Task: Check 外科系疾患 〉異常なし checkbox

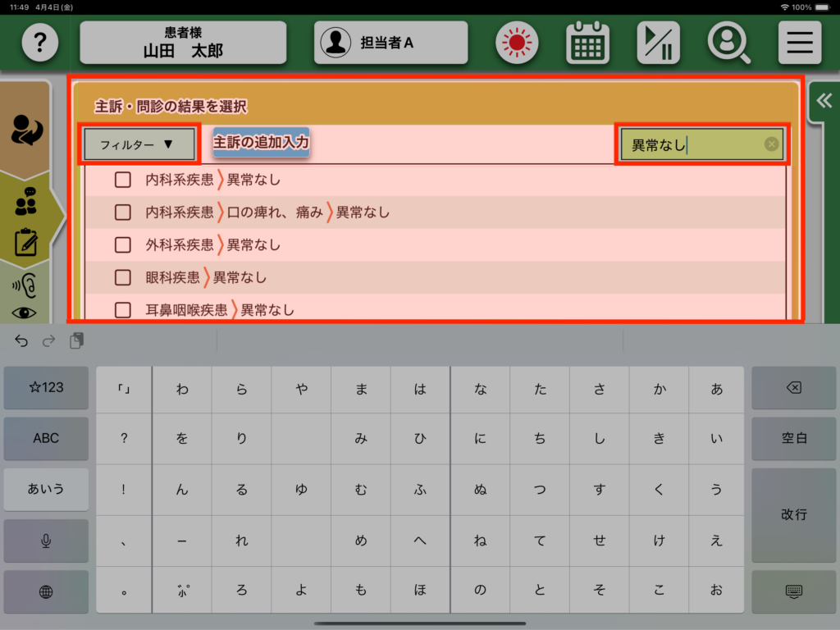Action: click(x=123, y=244)
